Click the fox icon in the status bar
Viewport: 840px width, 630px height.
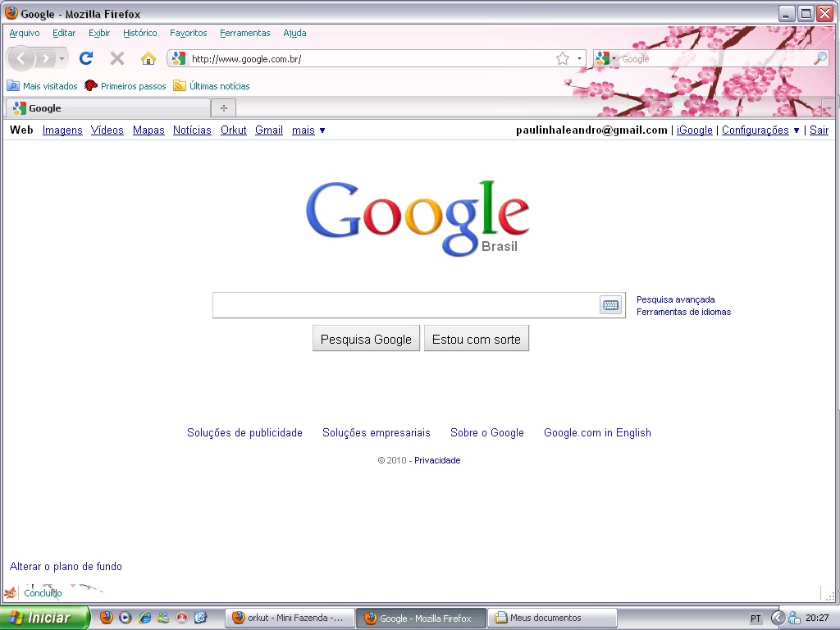coord(10,593)
